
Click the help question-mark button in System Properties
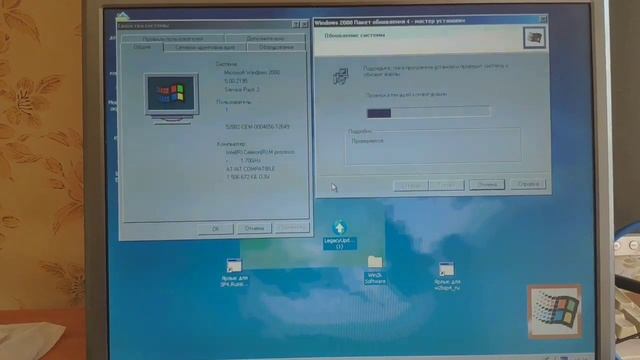(296, 24)
